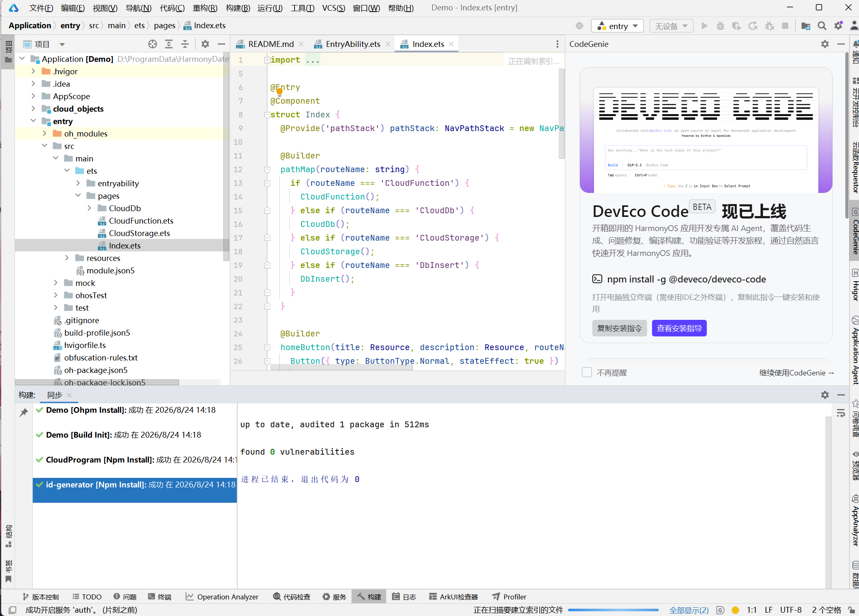Image resolution: width=859 pixels, height=616 pixels.
Task: Hide the project panel with minus icon
Action: point(221,44)
